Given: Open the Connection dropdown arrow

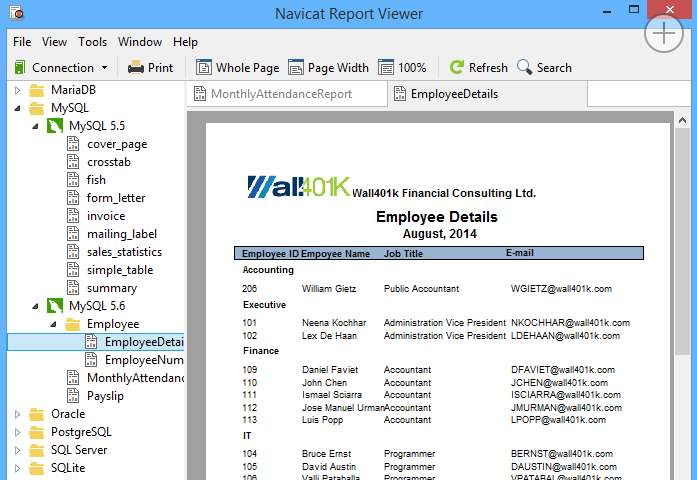Looking at the screenshot, I should [104, 68].
